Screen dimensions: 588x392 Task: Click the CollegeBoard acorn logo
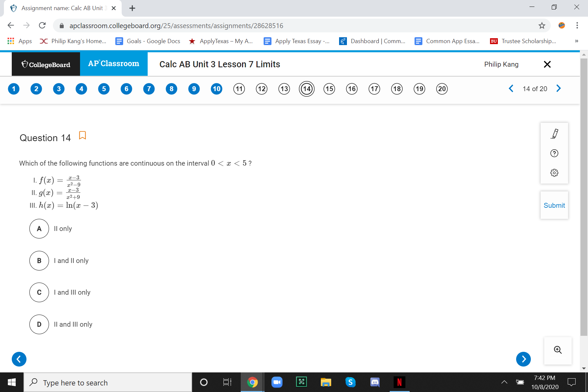[25, 64]
